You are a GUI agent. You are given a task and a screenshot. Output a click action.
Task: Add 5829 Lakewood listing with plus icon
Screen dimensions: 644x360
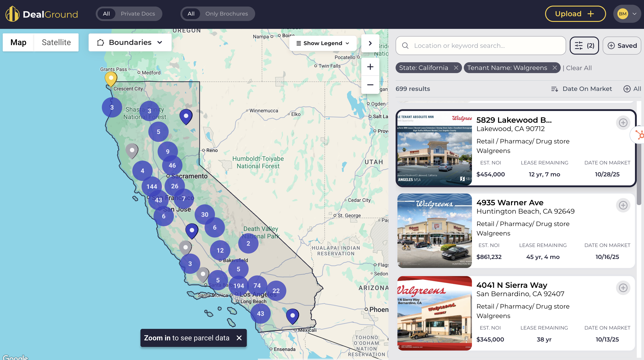(623, 122)
